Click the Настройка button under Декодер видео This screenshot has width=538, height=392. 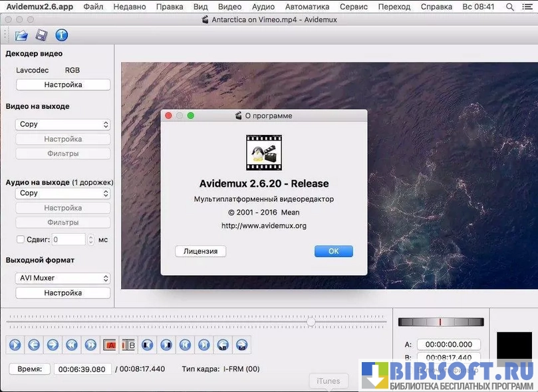(63, 85)
